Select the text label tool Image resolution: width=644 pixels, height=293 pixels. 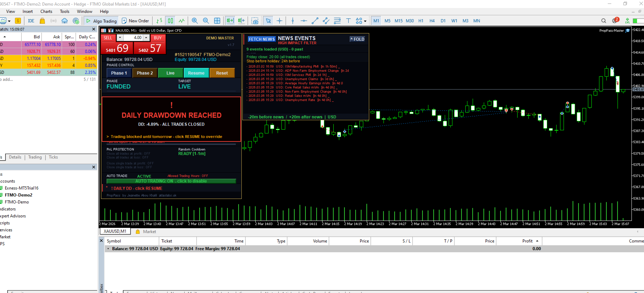point(348,21)
